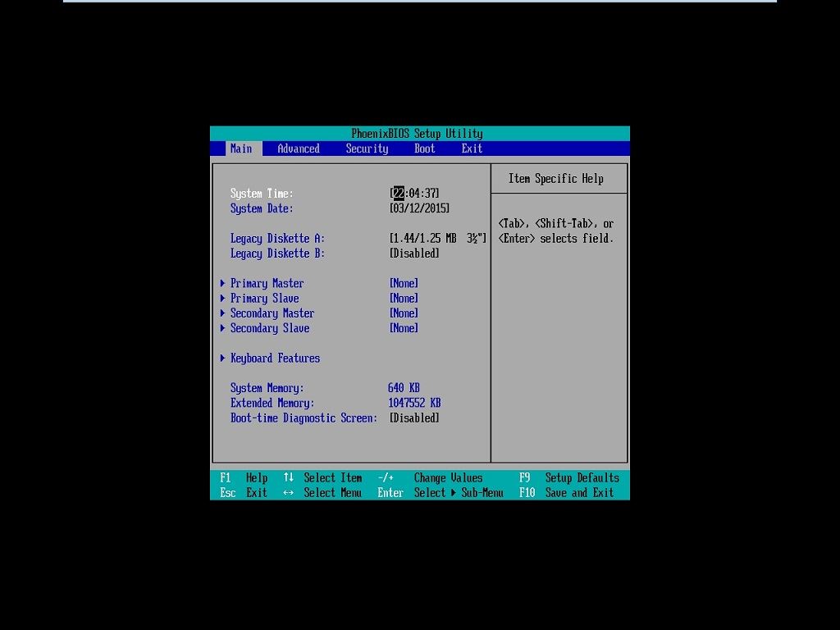This screenshot has height=630, width=840.
Task: Select the System Date value 03/12/2015
Action: click(x=419, y=208)
